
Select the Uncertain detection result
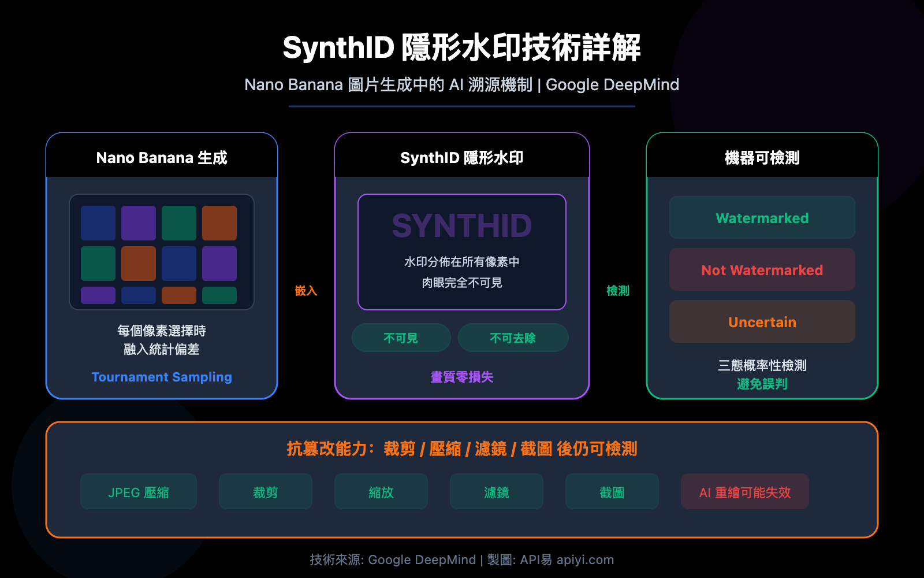point(762,321)
